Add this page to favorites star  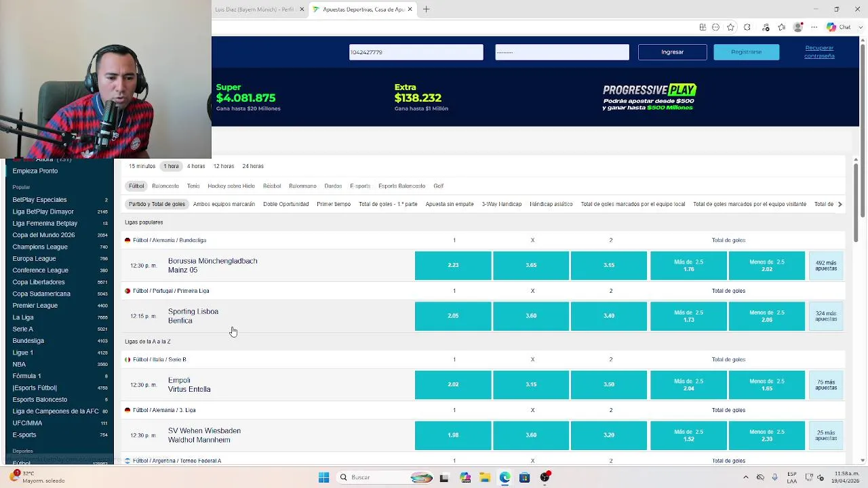coord(730,27)
